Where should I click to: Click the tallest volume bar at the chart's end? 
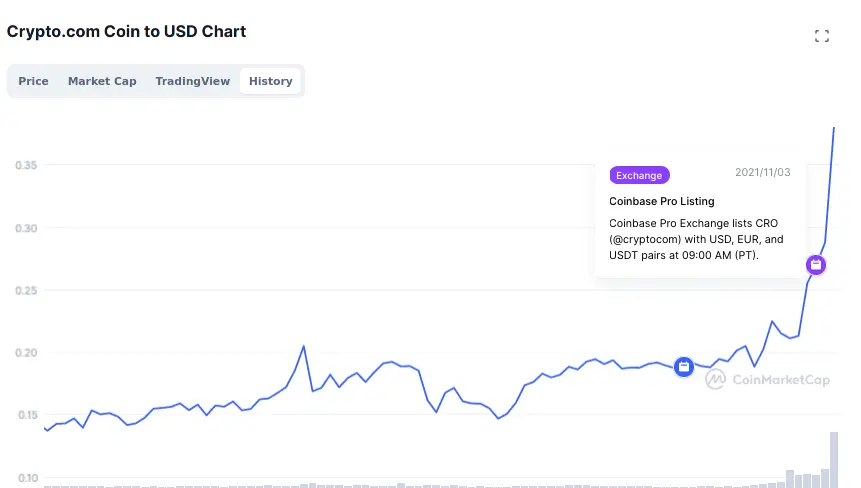point(834,460)
